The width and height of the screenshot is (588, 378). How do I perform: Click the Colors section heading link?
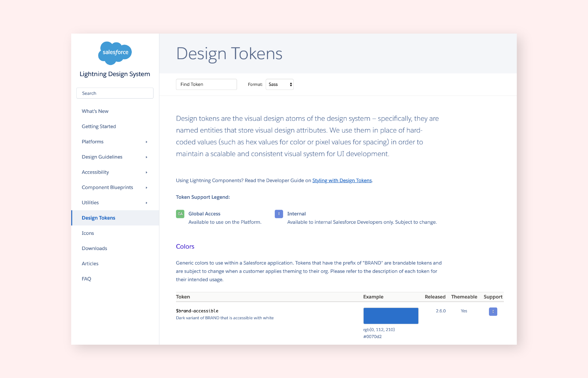coord(185,246)
